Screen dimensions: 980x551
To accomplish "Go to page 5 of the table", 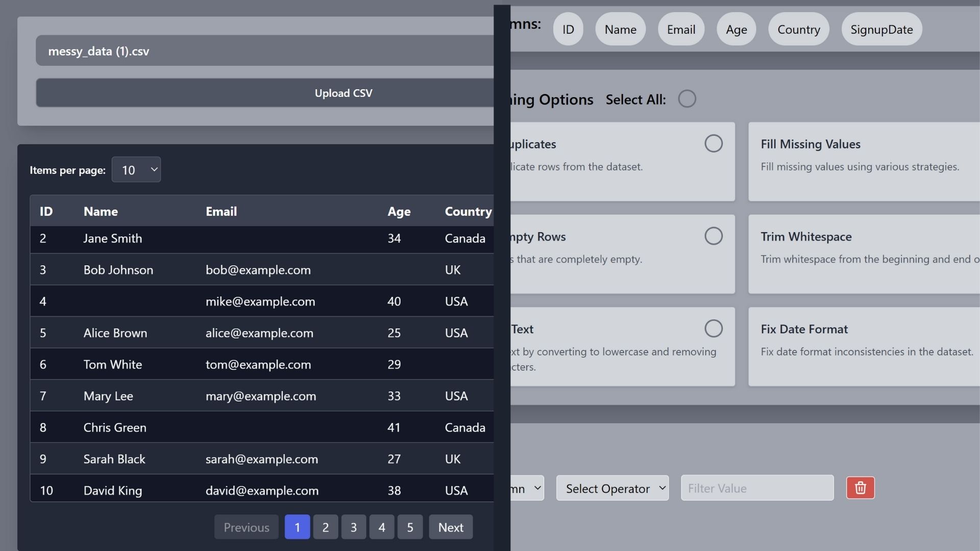I will click(410, 527).
